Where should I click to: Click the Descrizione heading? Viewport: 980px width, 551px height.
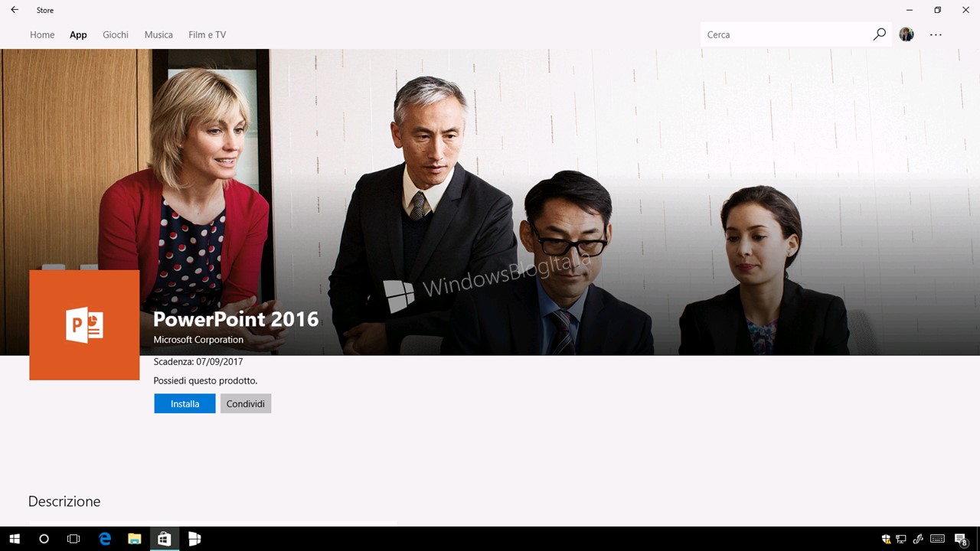point(64,501)
